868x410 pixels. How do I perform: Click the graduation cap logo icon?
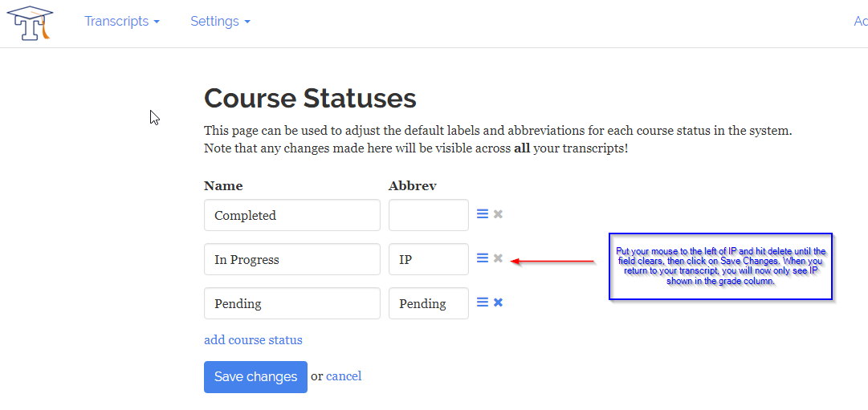30,22
